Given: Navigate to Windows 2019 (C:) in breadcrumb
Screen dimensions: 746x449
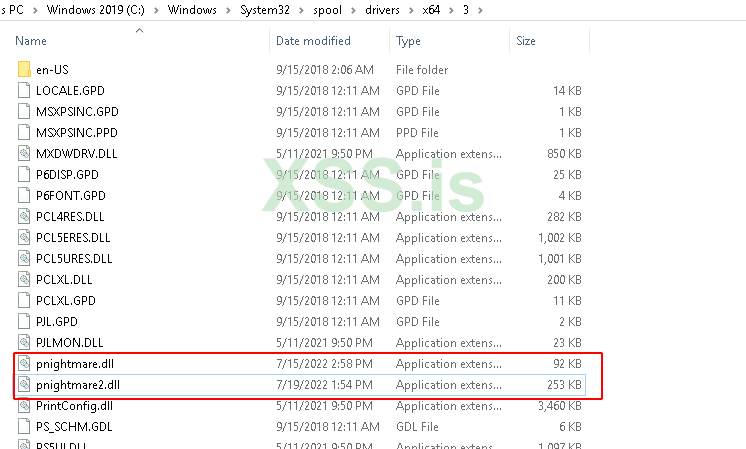Looking at the screenshot, I should pos(96,10).
